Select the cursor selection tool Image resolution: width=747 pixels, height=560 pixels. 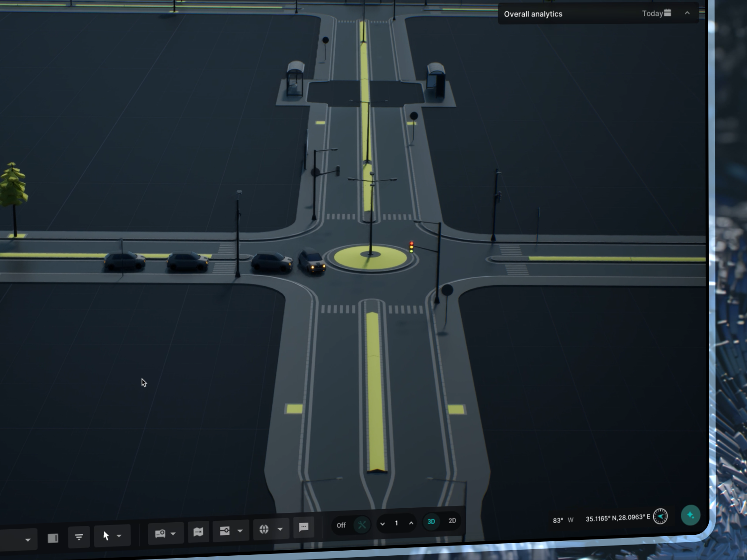coord(106,535)
